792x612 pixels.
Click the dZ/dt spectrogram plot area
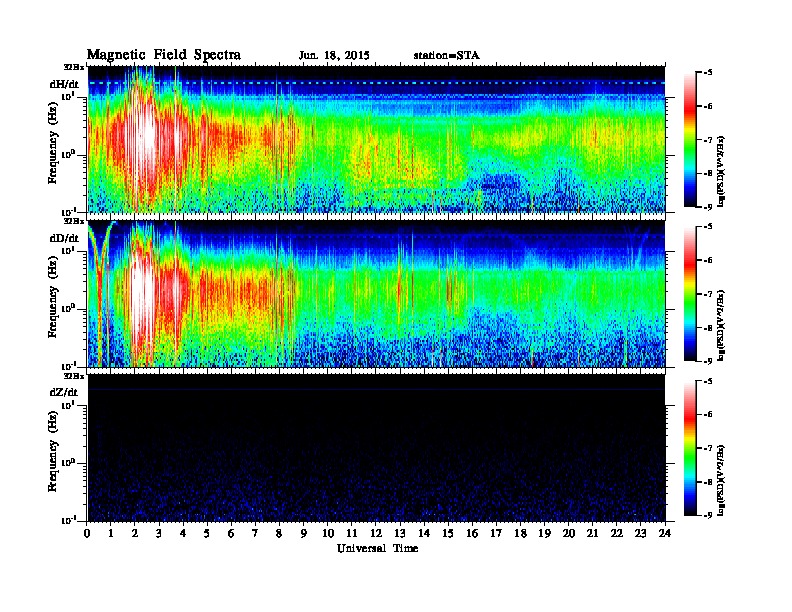tap(376, 448)
